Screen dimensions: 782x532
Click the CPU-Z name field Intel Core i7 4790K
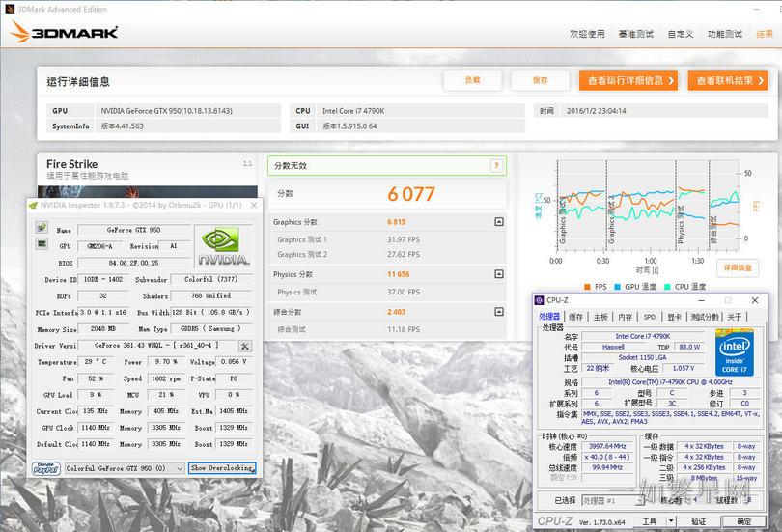point(643,337)
